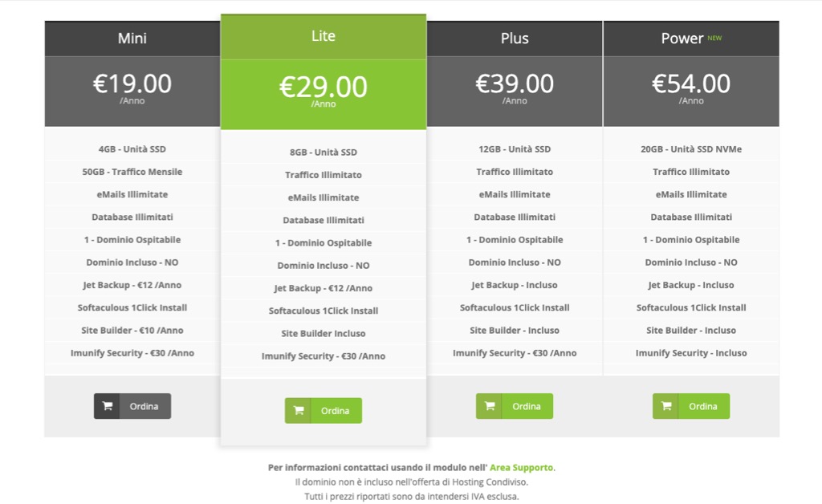Click the green NEW badge beside Power

coord(714,35)
